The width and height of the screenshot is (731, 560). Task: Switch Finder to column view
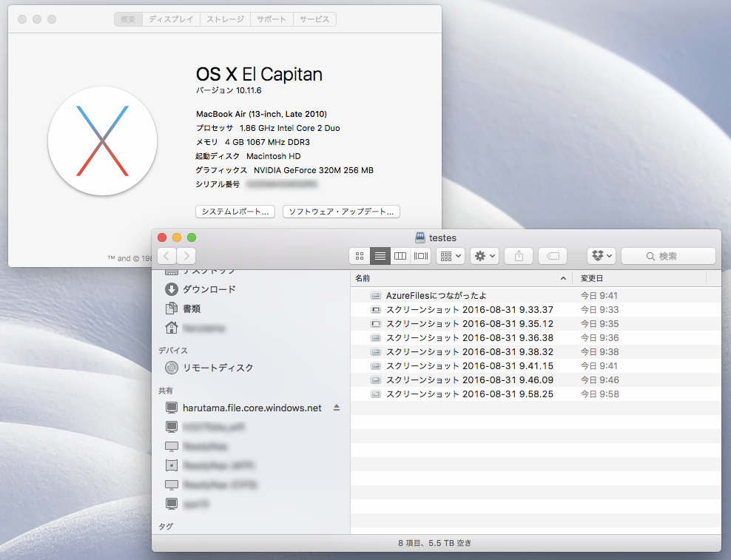(400, 256)
